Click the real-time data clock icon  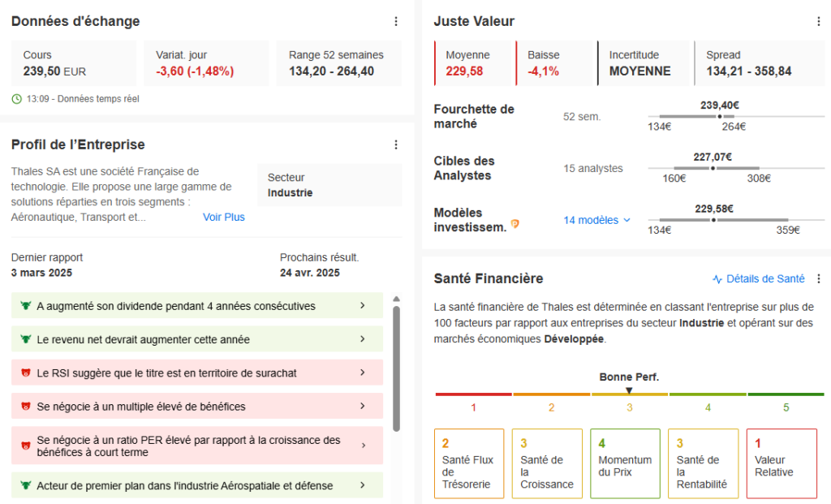[17, 99]
